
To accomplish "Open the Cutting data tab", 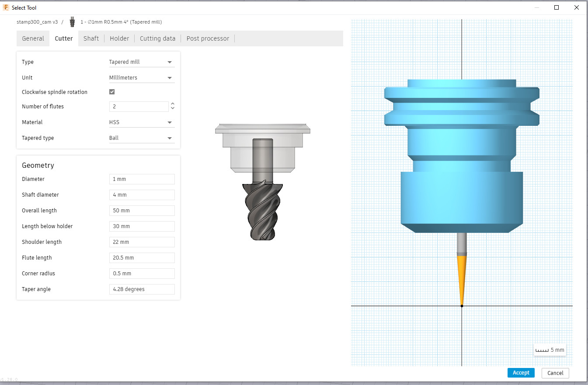I will click(x=157, y=38).
